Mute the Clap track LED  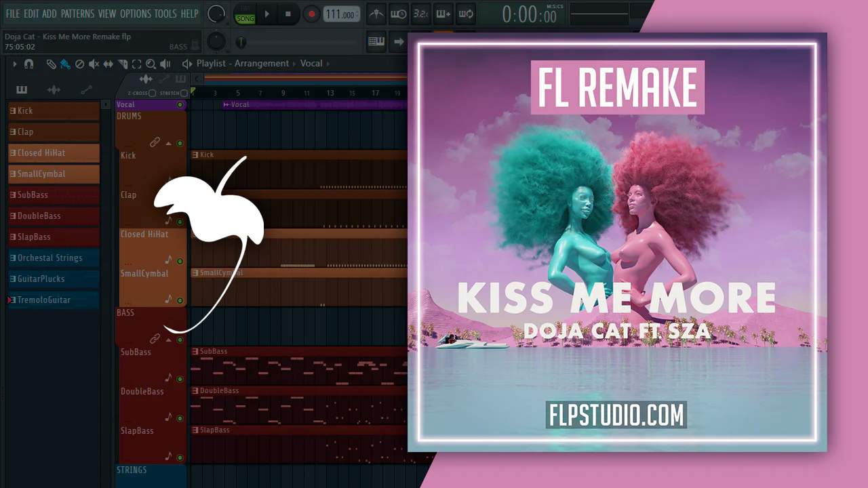(x=180, y=222)
